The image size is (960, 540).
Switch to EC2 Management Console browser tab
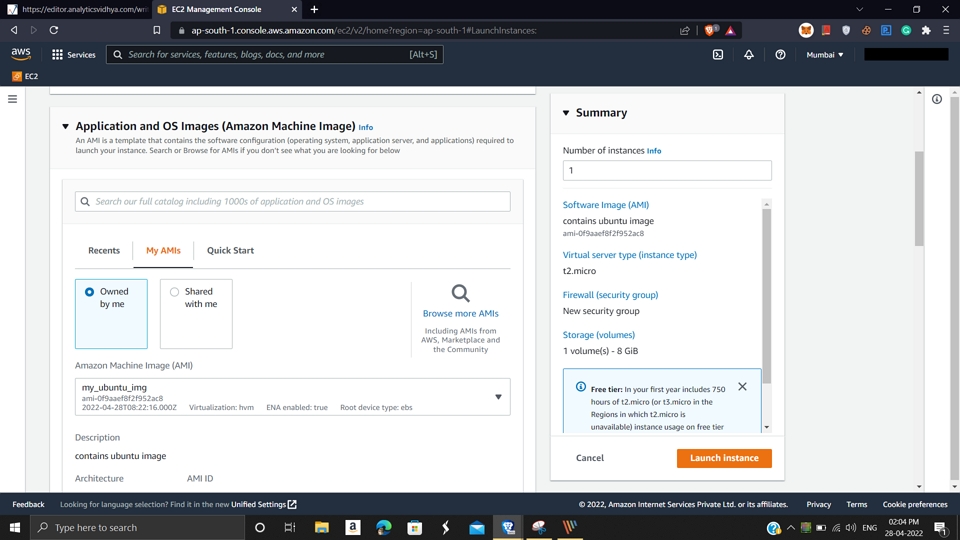point(226,9)
